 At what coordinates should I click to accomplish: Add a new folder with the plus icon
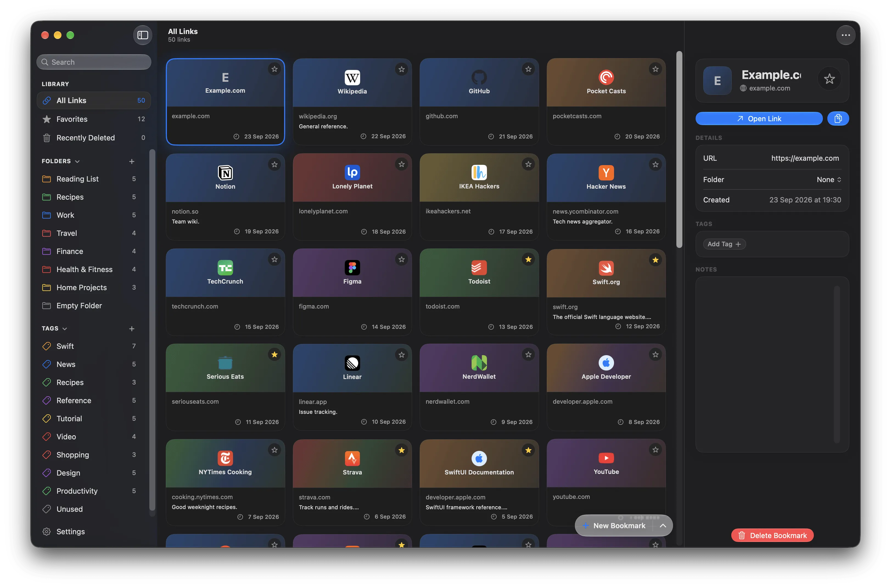[132, 161]
